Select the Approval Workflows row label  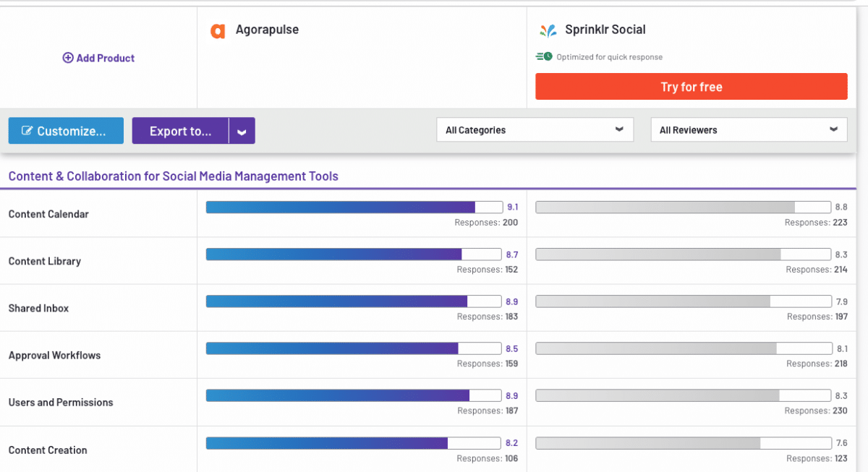point(54,356)
